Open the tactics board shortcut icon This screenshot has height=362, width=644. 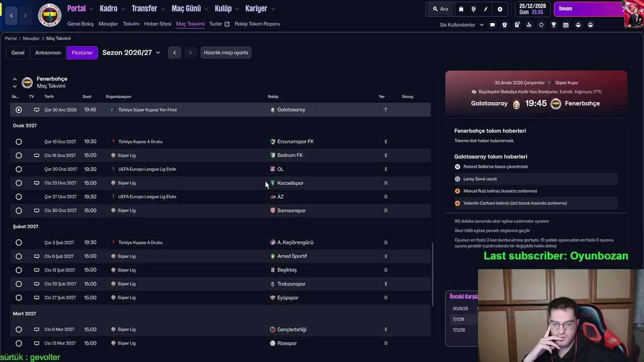pos(517,25)
